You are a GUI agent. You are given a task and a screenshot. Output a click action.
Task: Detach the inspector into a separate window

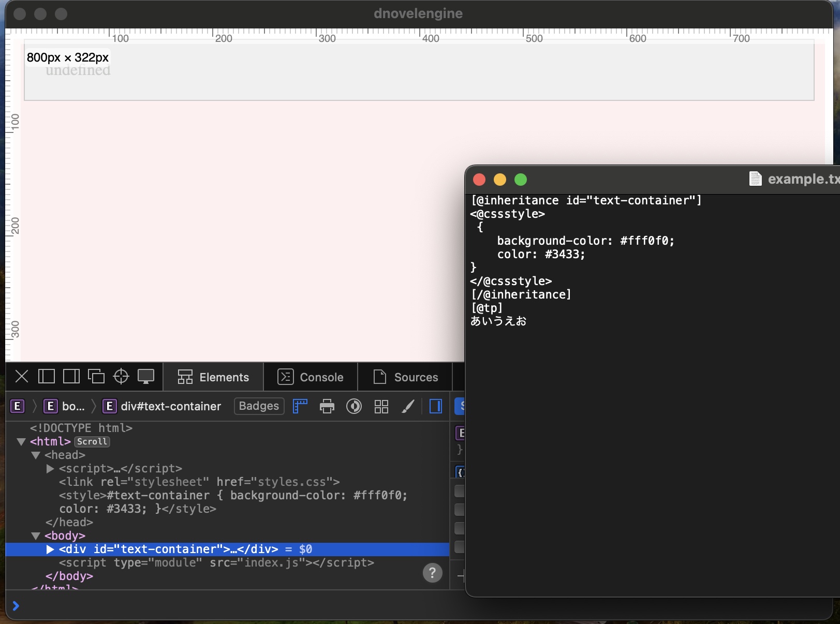click(x=96, y=376)
